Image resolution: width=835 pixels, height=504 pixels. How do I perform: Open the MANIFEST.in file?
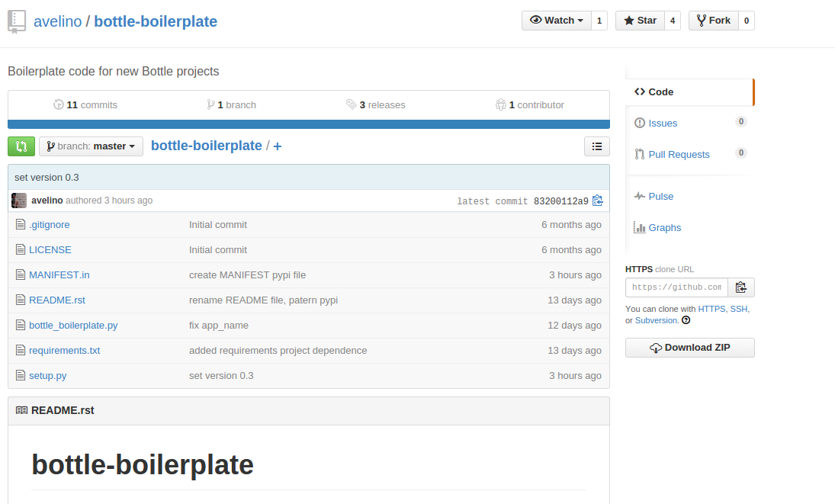coord(59,274)
